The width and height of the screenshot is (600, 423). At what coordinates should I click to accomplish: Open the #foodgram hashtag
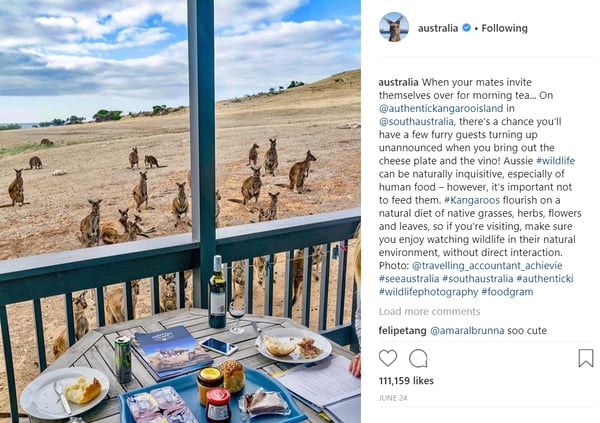click(x=507, y=292)
